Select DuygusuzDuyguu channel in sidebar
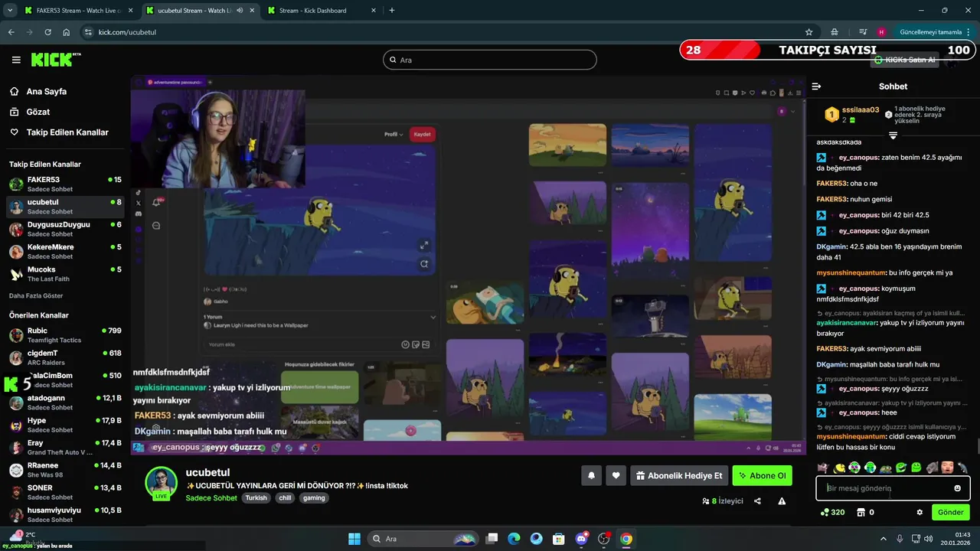980x551 pixels. [x=65, y=229]
